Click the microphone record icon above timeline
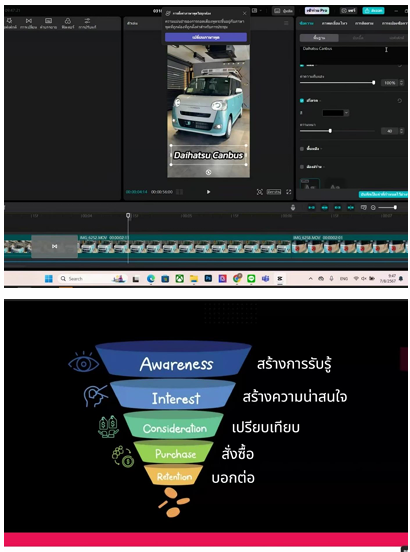Screen dimensions: 410x552 (293, 207)
